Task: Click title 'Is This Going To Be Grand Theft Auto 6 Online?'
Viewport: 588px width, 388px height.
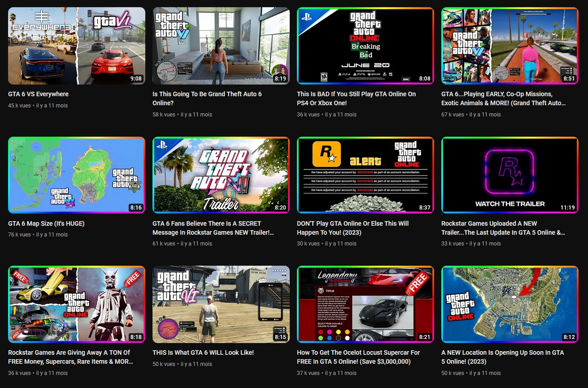Action: pos(207,98)
